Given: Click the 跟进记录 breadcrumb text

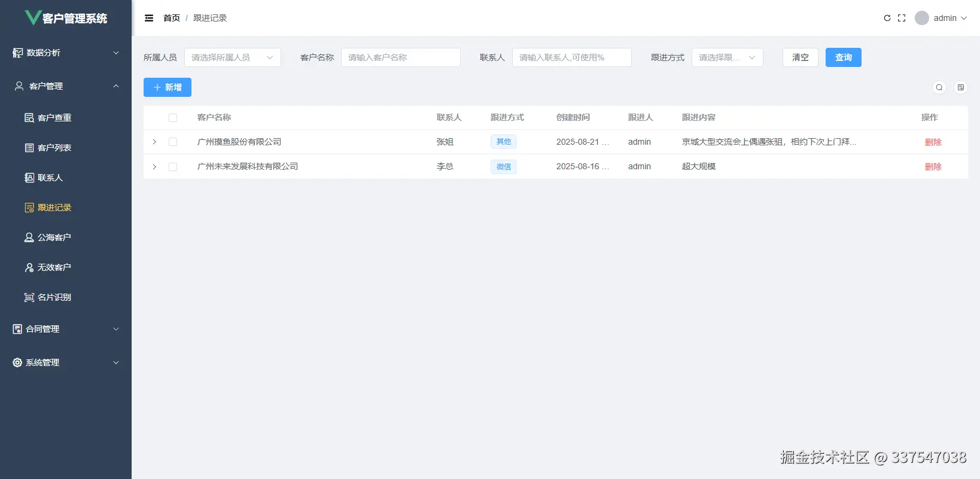Looking at the screenshot, I should click(210, 18).
